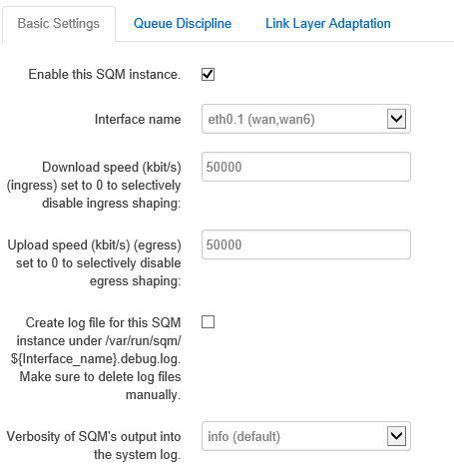Focus the Upload speed input field
This screenshot has height=476, width=454.
click(x=306, y=244)
